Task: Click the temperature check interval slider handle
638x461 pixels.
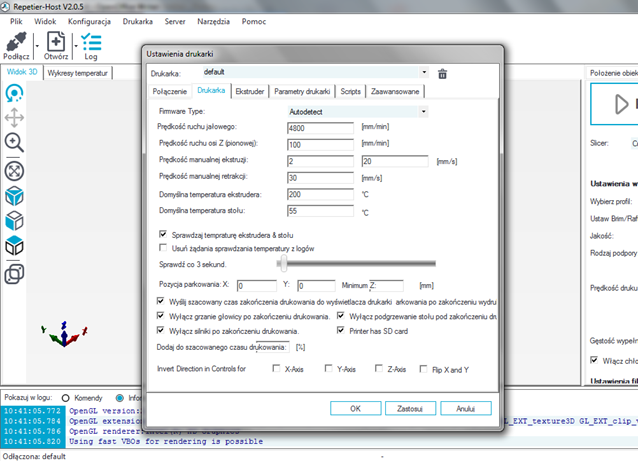Action: [284, 263]
